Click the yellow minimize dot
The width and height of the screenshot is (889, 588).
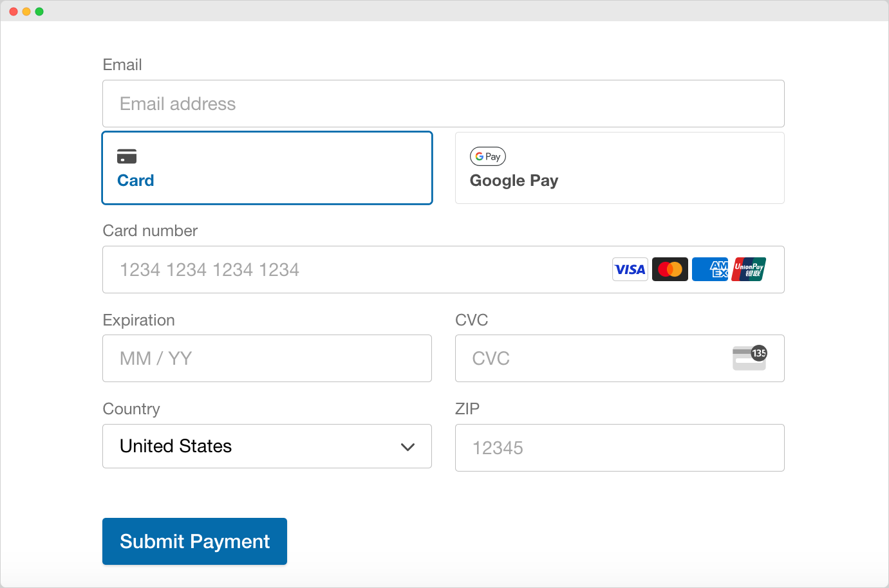[x=26, y=11]
